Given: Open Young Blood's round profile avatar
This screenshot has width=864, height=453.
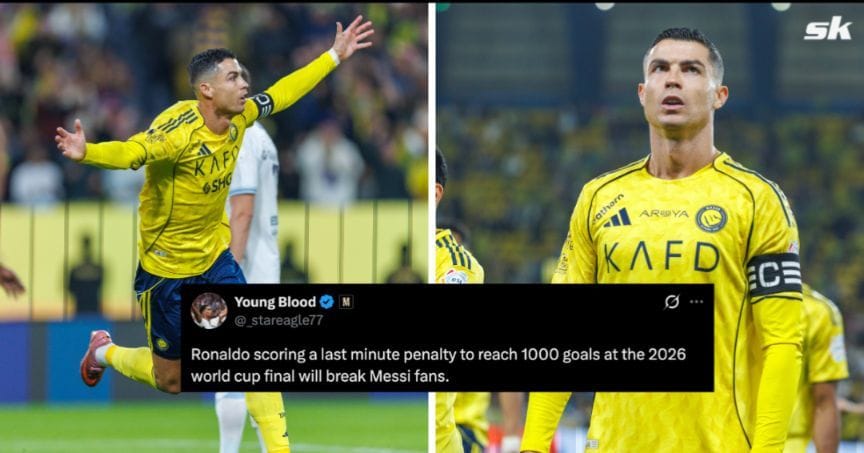Looking at the screenshot, I should (209, 311).
